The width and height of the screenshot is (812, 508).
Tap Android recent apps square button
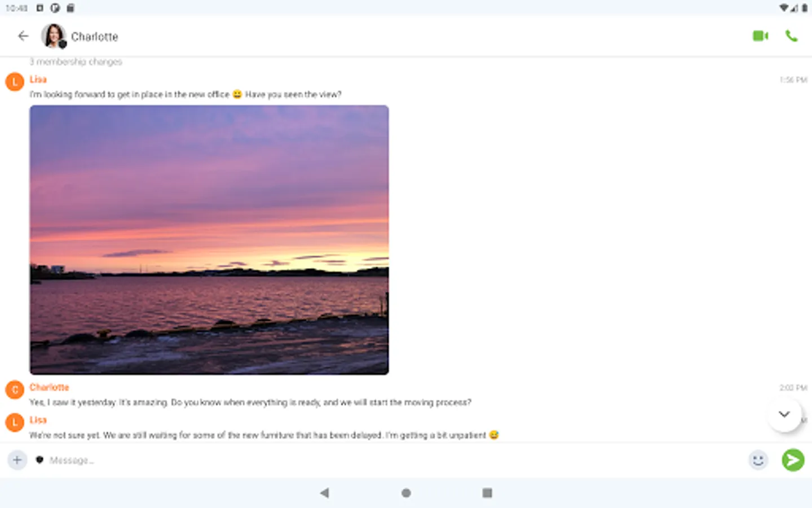click(487, 493)
